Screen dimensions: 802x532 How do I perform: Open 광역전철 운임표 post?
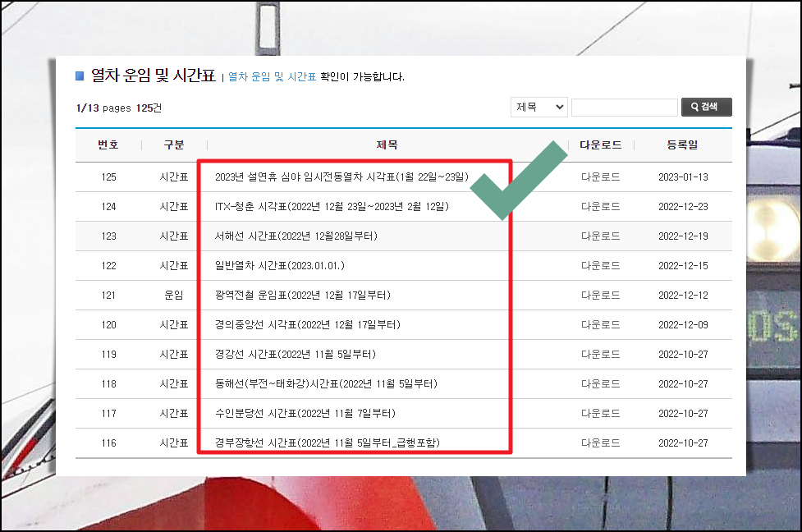(x=303, y=296)
